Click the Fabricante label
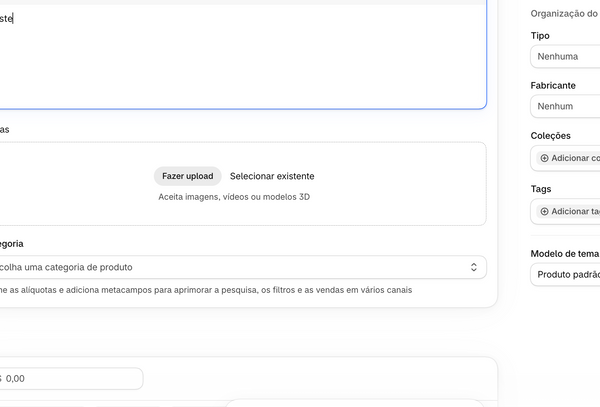This screenshot has width=600, height=407. (553, 85)
